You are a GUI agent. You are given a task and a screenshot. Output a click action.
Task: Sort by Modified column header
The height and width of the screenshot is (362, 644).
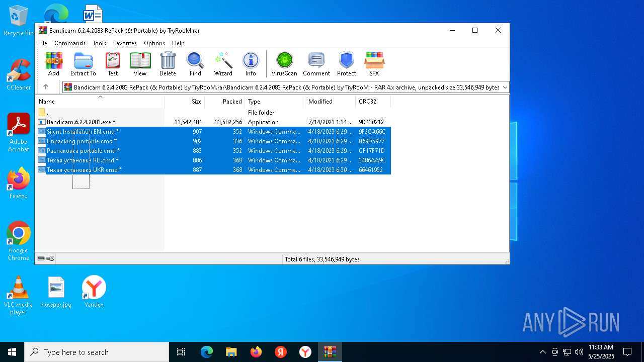click(331, 102)
